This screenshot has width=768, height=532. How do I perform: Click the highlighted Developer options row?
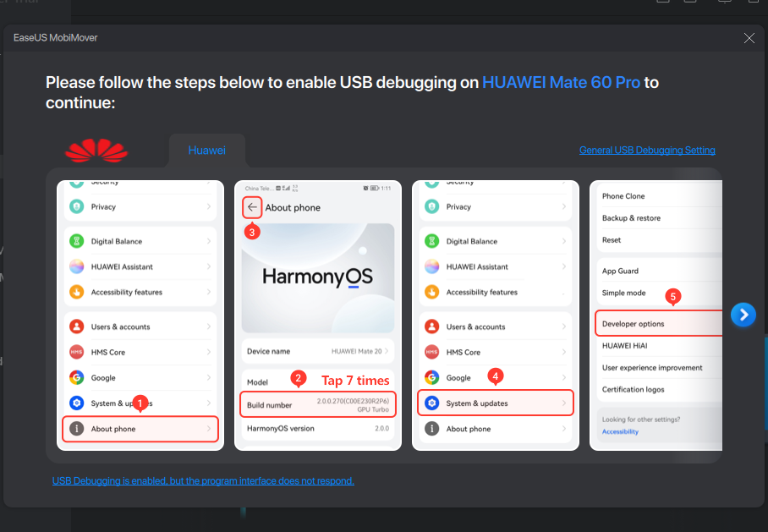(660, 324)
